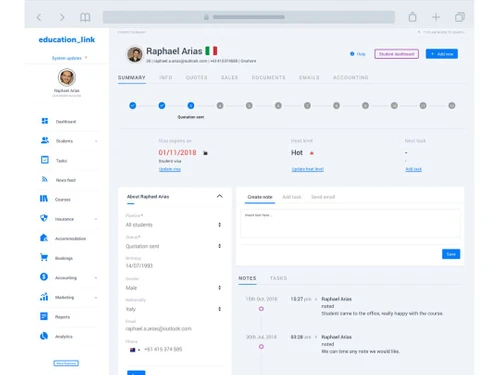Click the Analytics pie chart icon
Screen dimensions: 500x375
click(x=44, y=336)
